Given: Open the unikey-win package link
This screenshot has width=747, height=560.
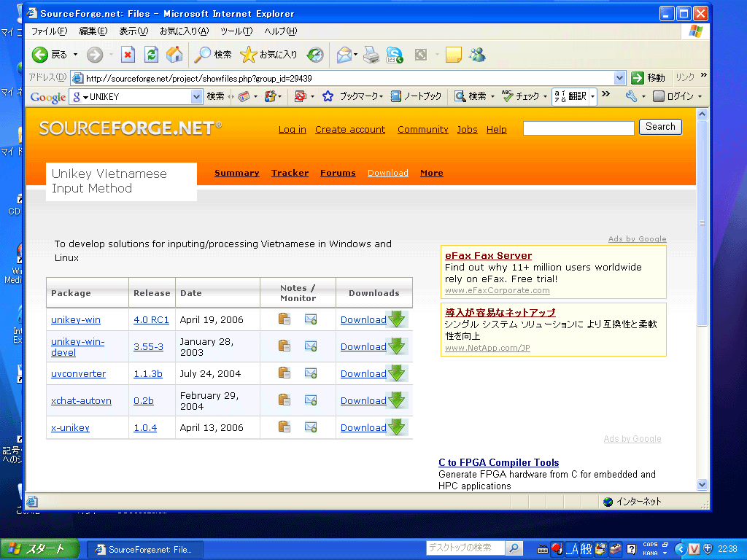Looking at the screenshot, I should pyautogui.click(x=76, y=319).
